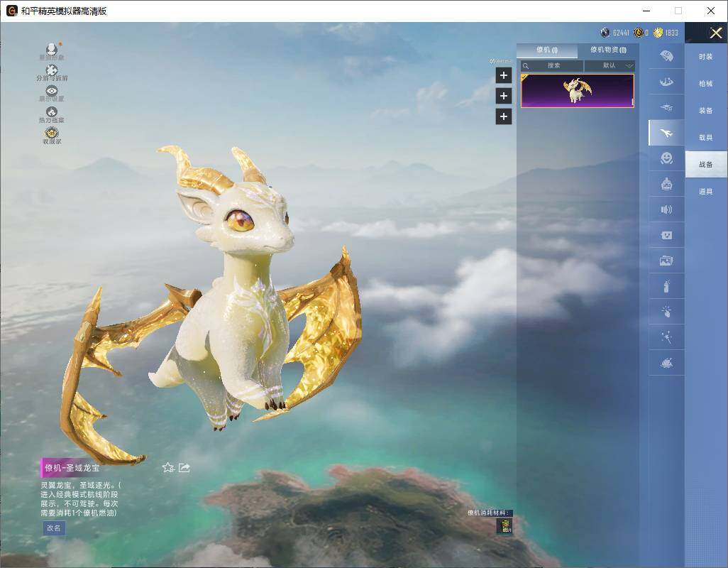Switch to the 僚机 (1) tab
The height and width of the screenshot is (568, 728).
point(547,50)
